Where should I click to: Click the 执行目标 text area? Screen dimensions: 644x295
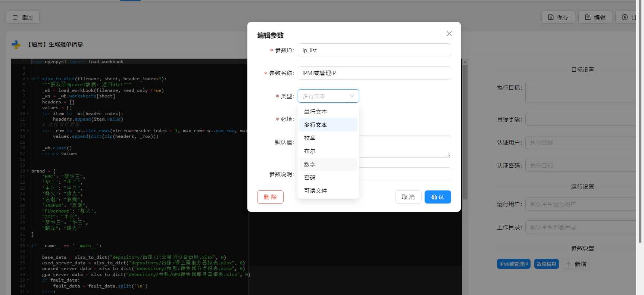(581, 92)
